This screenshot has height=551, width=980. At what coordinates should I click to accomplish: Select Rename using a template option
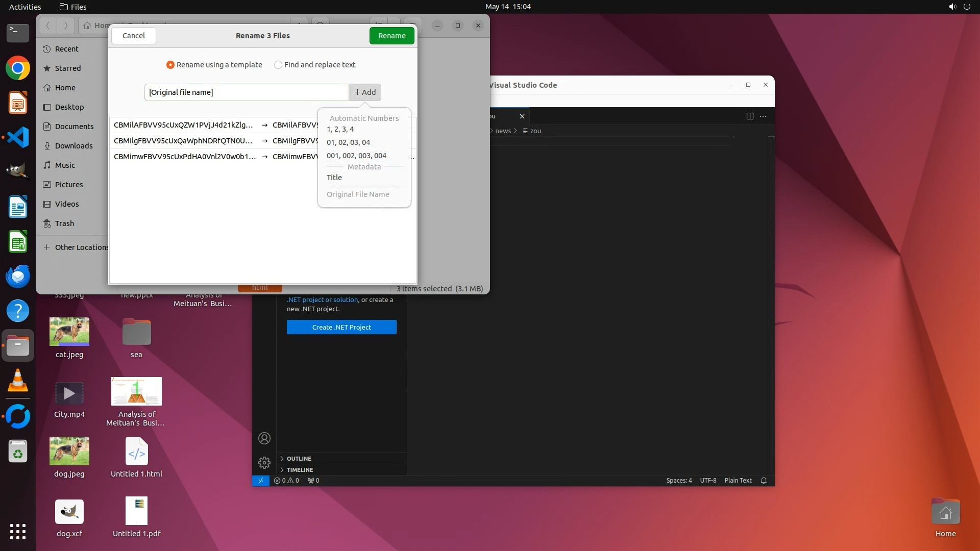tap(170, 65)
